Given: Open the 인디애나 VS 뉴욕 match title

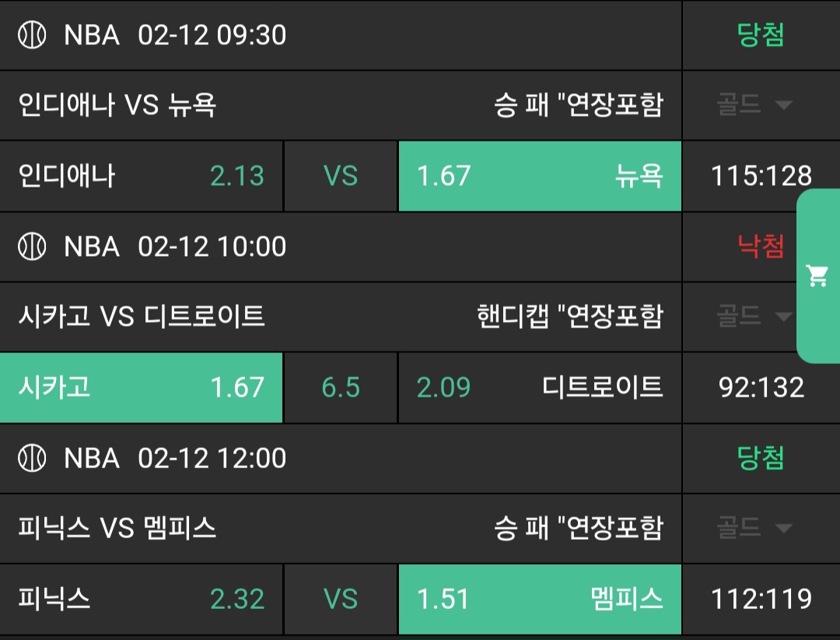Looking at the screenshot, I should click(117, 105).
